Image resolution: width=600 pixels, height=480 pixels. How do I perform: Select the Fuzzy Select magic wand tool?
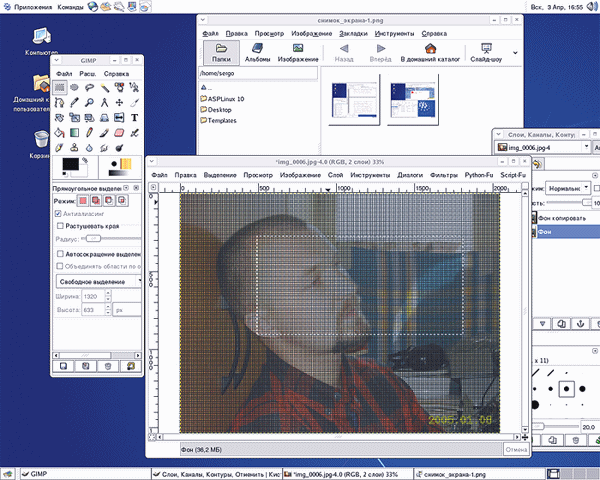coord(104,88)
